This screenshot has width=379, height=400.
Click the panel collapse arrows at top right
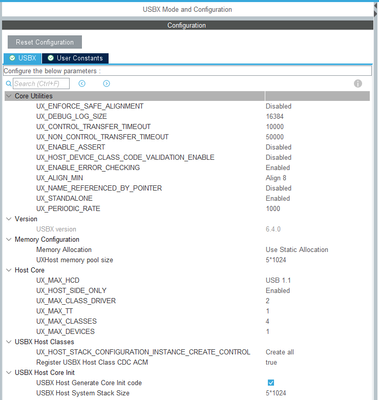pyautogui.click(x=375, y=9)
